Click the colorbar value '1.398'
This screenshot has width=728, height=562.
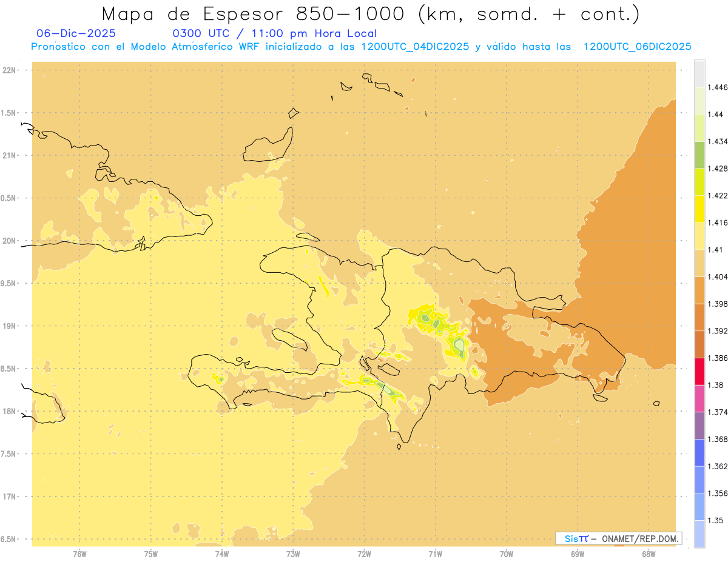(717, 304)
